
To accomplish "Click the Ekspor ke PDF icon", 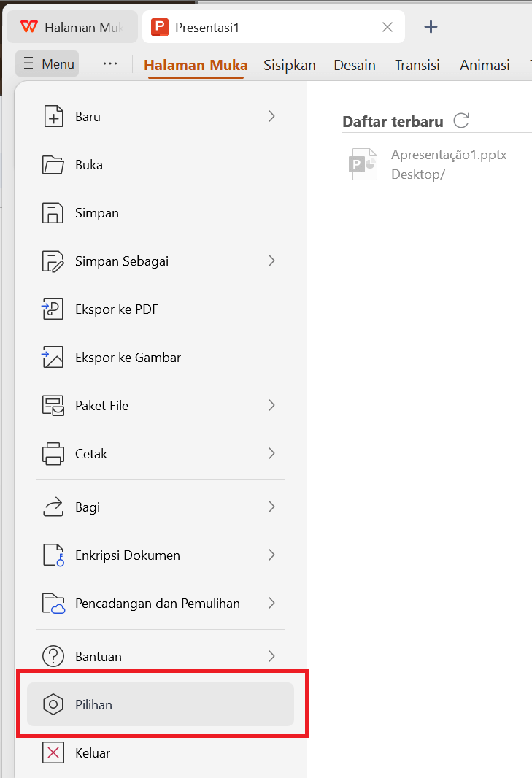I will [54, 309].
